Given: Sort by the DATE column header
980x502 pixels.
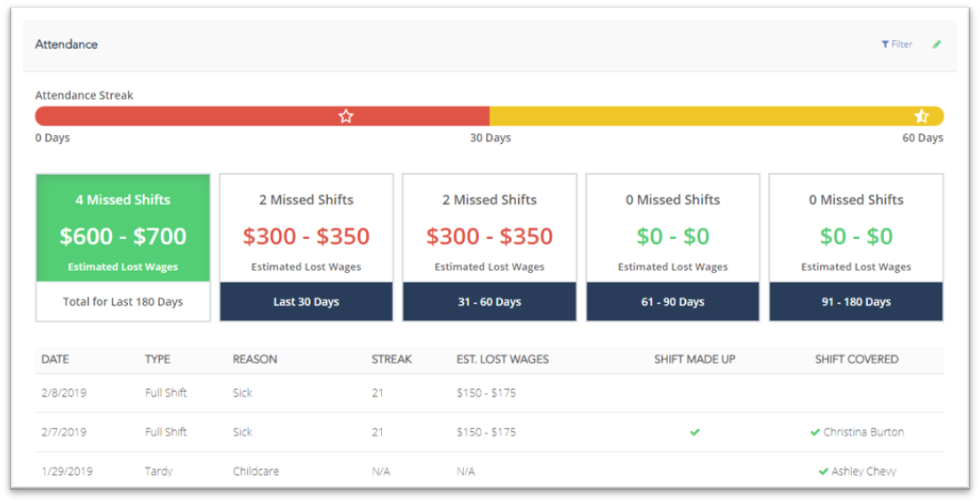Looking at the screenshot, I should 55,360.
